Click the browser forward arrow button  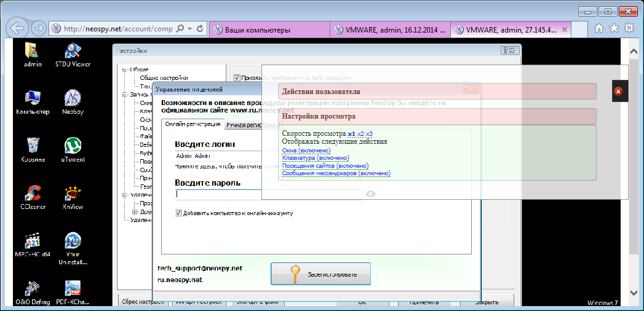click(39, 28)
